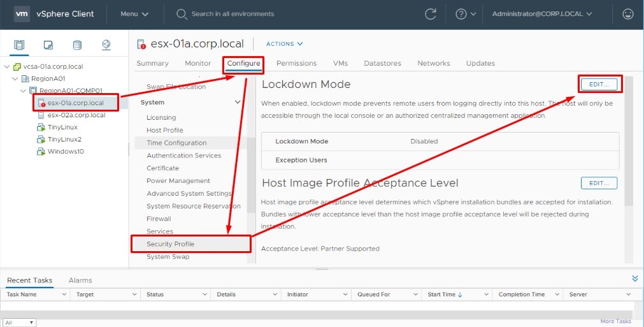Click the VMware vm logo icon
This screenshot has height=327, width=644.
click(x=22, y=14)
